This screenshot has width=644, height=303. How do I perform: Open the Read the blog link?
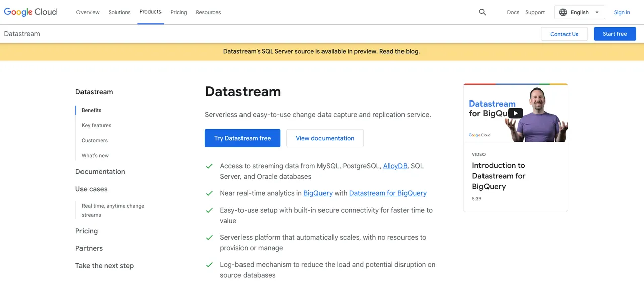point(398,51)
